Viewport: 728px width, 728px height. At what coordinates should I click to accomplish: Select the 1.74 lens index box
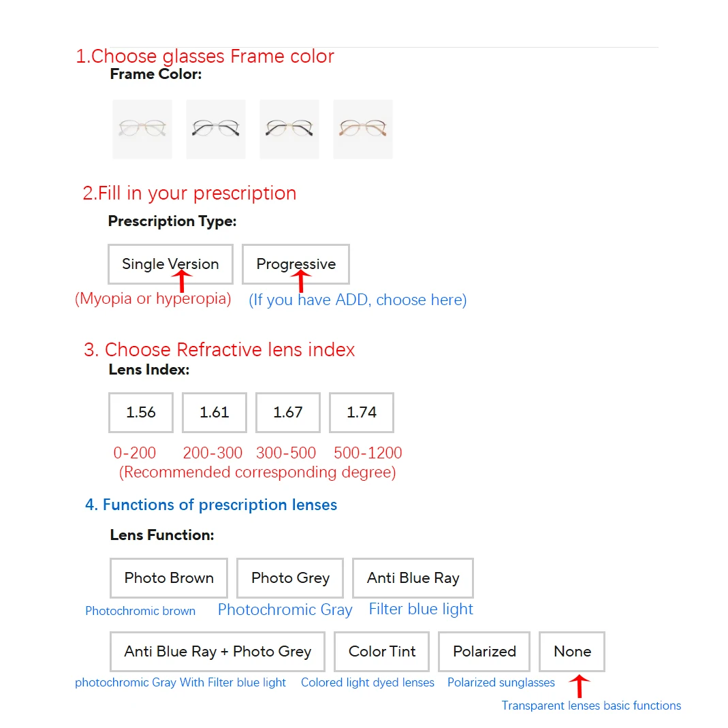(362, 412)
